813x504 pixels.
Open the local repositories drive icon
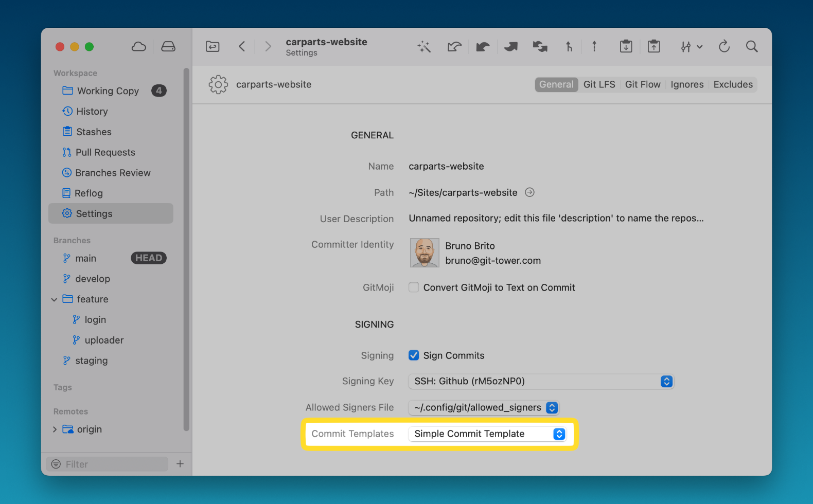(168, 47)
